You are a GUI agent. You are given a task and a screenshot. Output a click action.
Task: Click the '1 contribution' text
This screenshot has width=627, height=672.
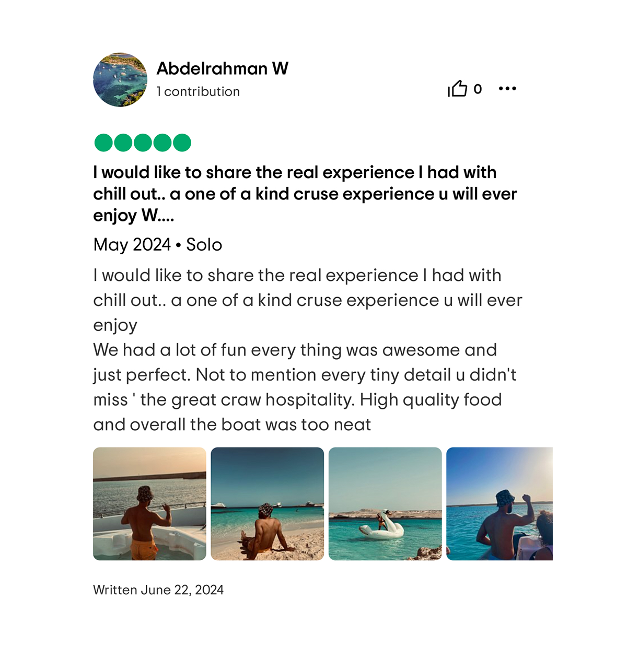[x=198, y=91]
